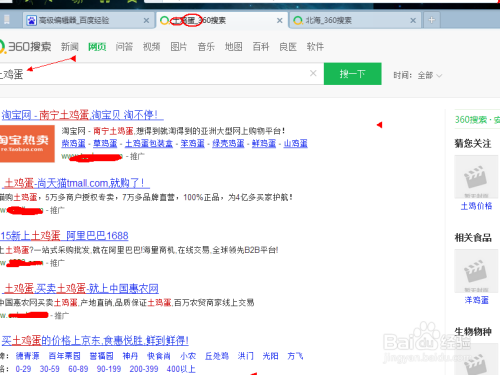Image resolution: width=500 pixels, height=375 pixels.
Task: Select the 百年栗园 brand filter
Action: point(64,356)
